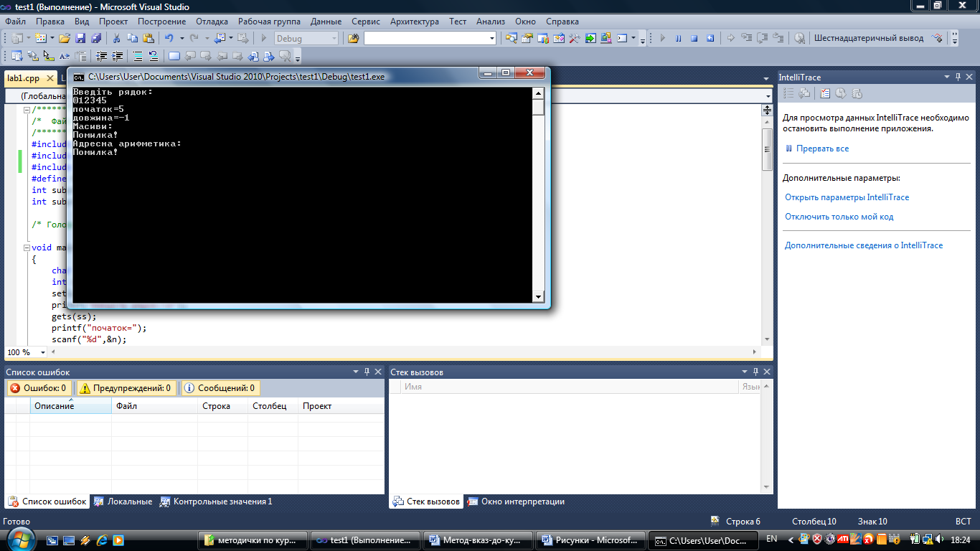The image size is (980, 551).
Task: Click the Прервать все link
Action: coord(823,149)
